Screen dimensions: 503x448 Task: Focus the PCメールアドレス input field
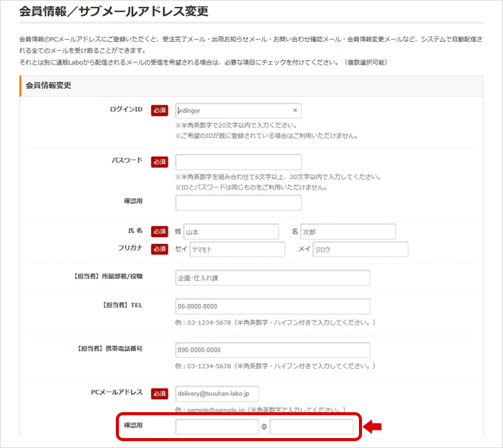pyautogui.click(x=217, y=393)
